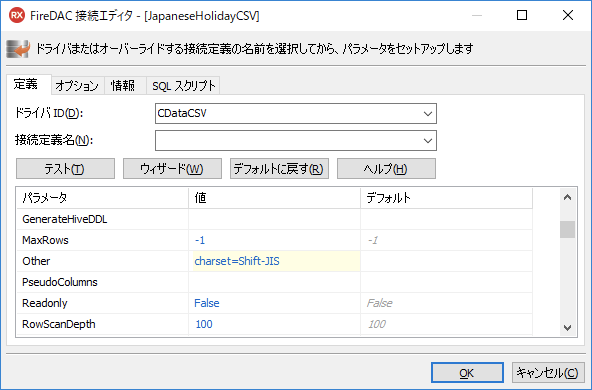Click the キャンセル(C) button

pyautogui.click(x=548, y=373)
